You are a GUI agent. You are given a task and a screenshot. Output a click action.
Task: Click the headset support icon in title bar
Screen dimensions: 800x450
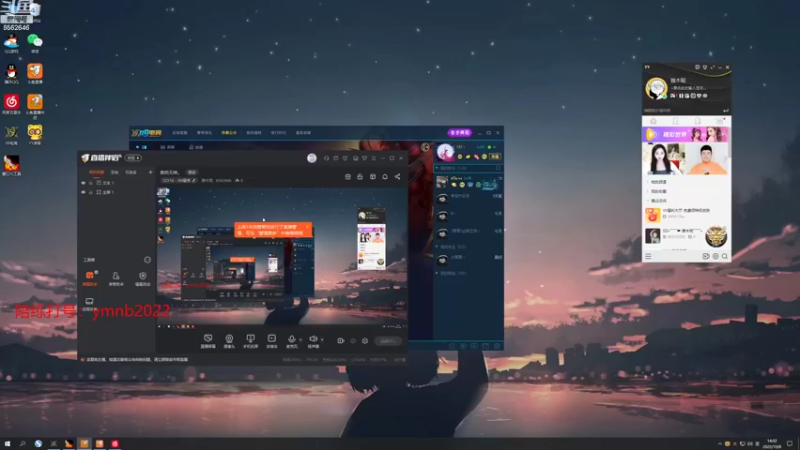(327, 158)
